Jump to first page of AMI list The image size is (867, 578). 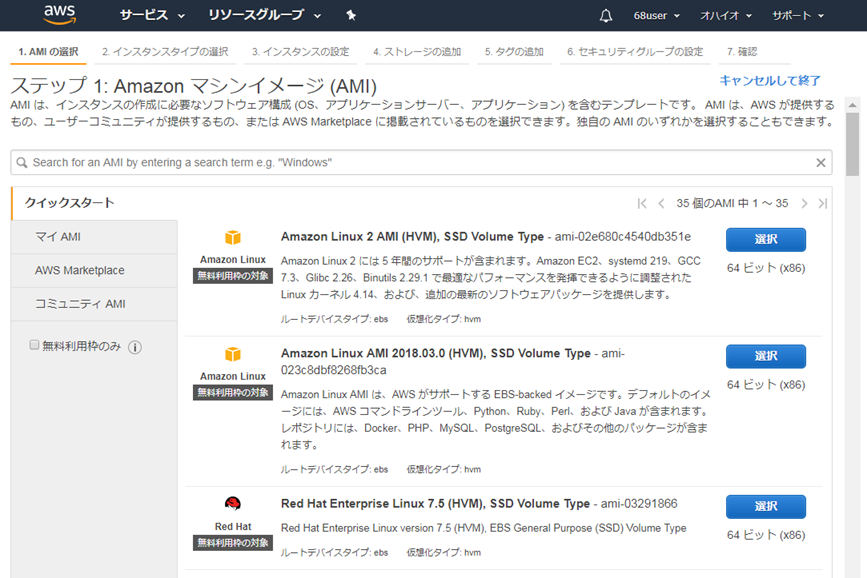642,203
